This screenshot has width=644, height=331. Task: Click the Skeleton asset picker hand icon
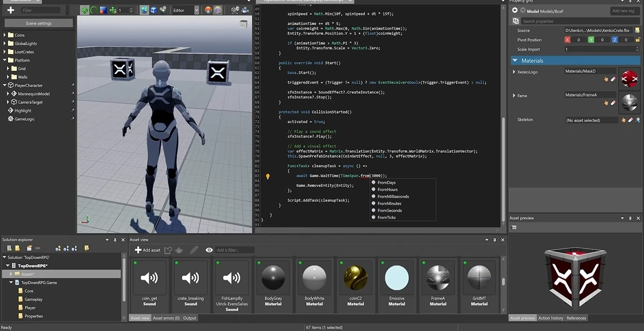coord(624,120)
